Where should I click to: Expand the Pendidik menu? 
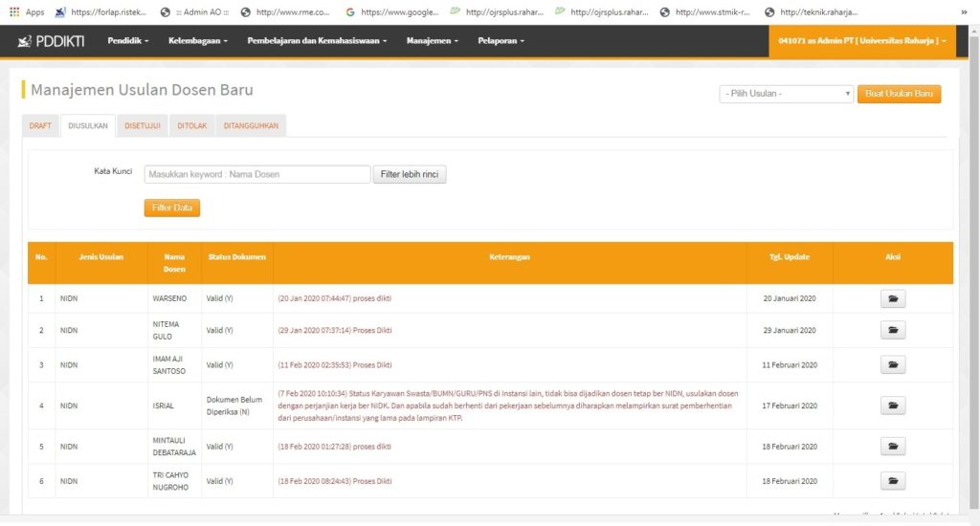(x=128, y=40)
